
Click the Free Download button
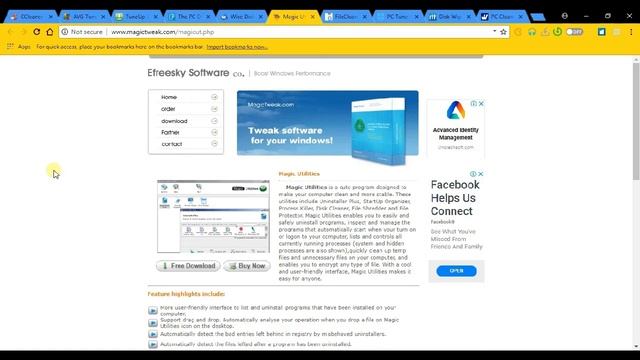188,266
